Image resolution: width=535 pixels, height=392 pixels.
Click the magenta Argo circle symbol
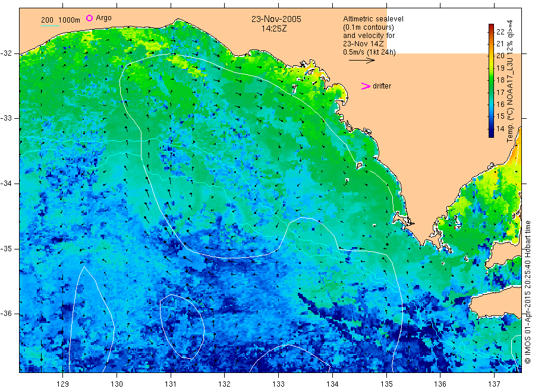click(89, 18)
